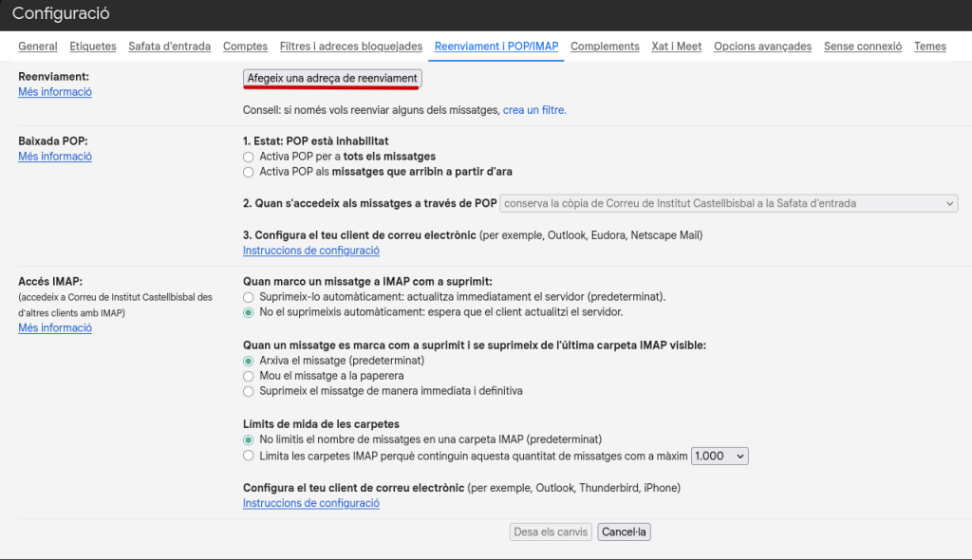972x560 pixels.
Task: Click the Cancel·la button
Action: [624, 532]
